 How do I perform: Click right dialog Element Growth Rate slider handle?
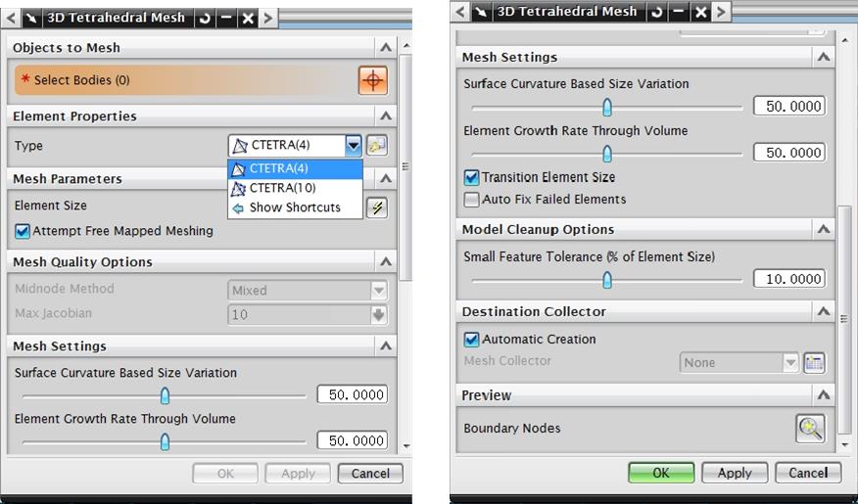click(607, 154)
